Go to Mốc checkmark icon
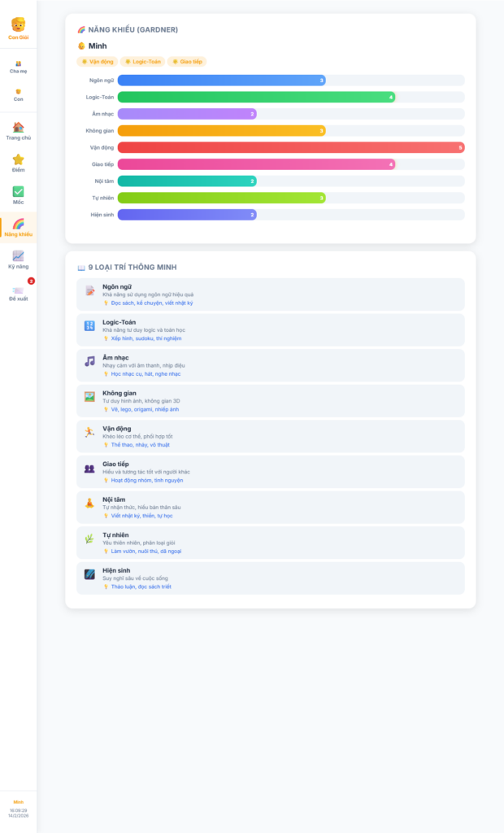 click(x=18, y=192)
